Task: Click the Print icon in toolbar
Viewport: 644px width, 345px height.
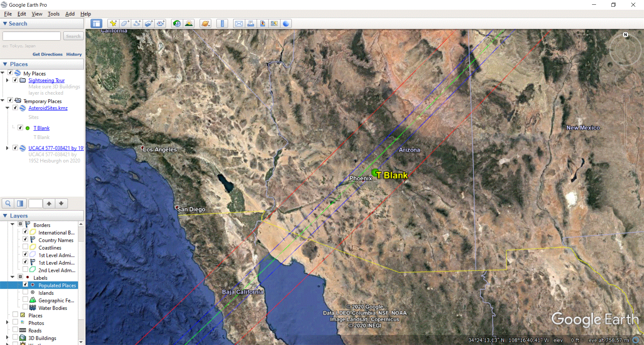Action: pyautogui.click(x=251, y=23)
